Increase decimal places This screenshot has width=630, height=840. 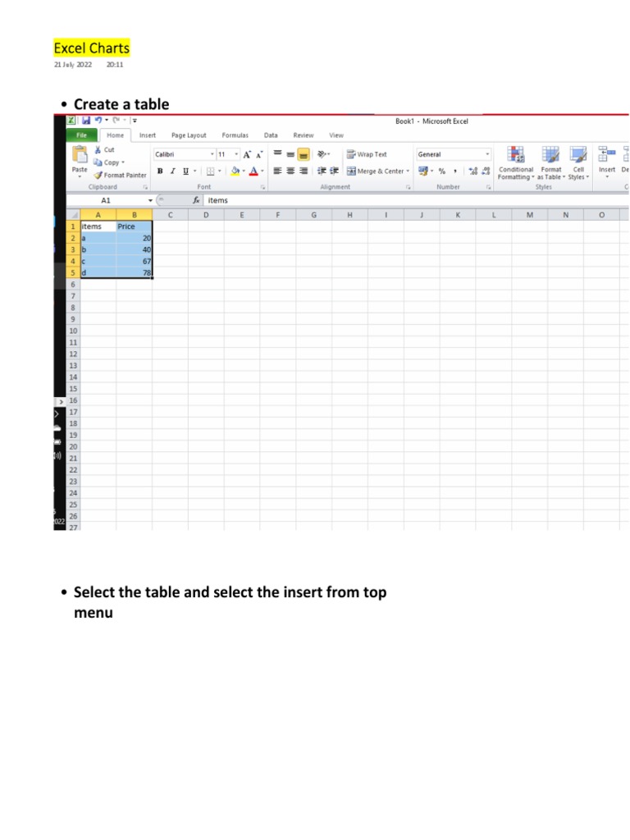tap(473, 171)
